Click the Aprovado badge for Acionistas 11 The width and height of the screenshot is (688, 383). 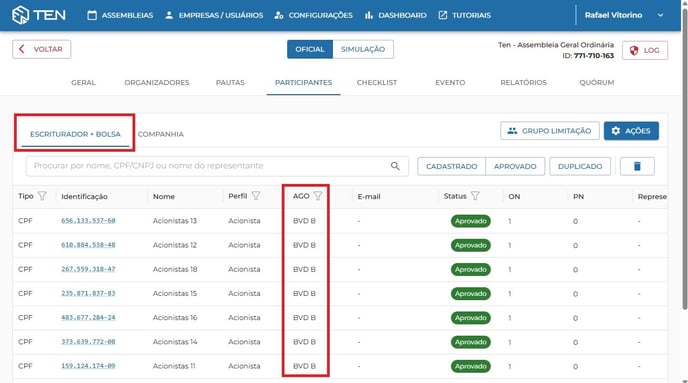click(x=470, y=366)
